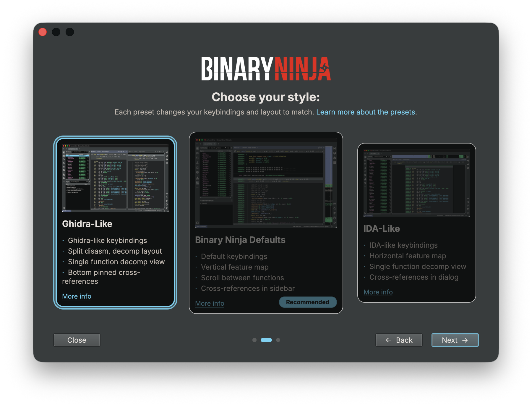Click 'Split disasm, decomp layout' text
Image resolution: width=532 pixels, height=406 pixels.
tap(115, 251)
